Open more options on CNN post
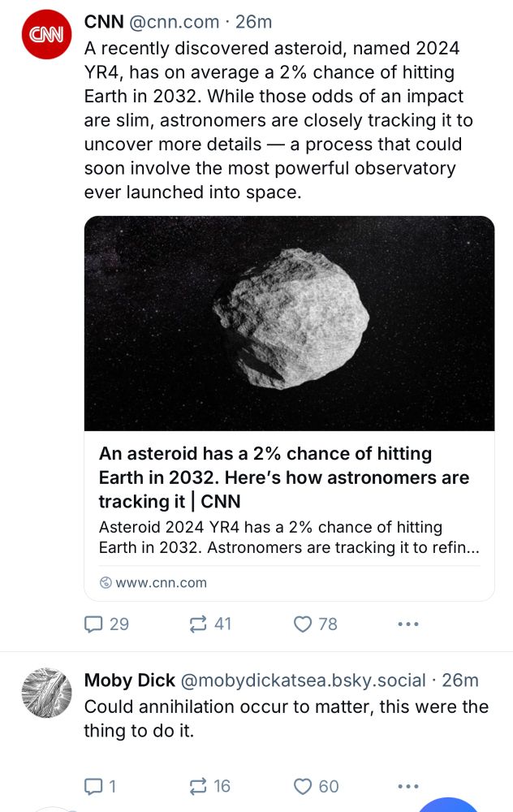513x812 pixels. pyautogui.click(x=408, y=624)
